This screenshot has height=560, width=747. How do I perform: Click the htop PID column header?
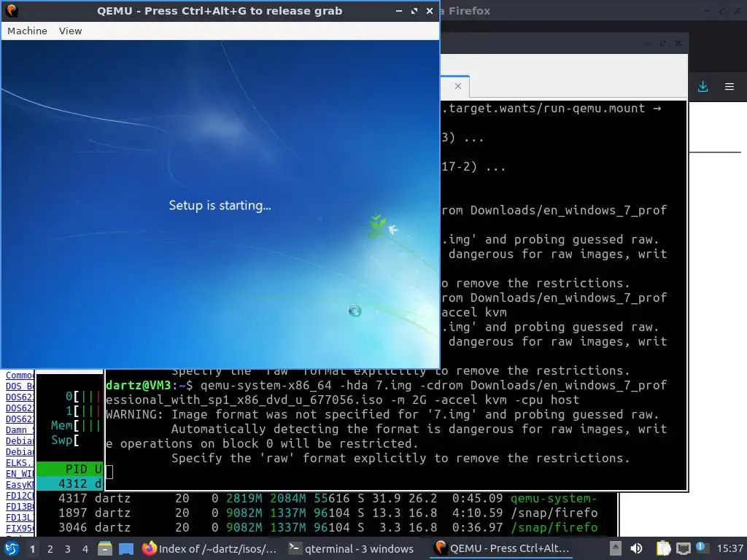coord(76,469)
